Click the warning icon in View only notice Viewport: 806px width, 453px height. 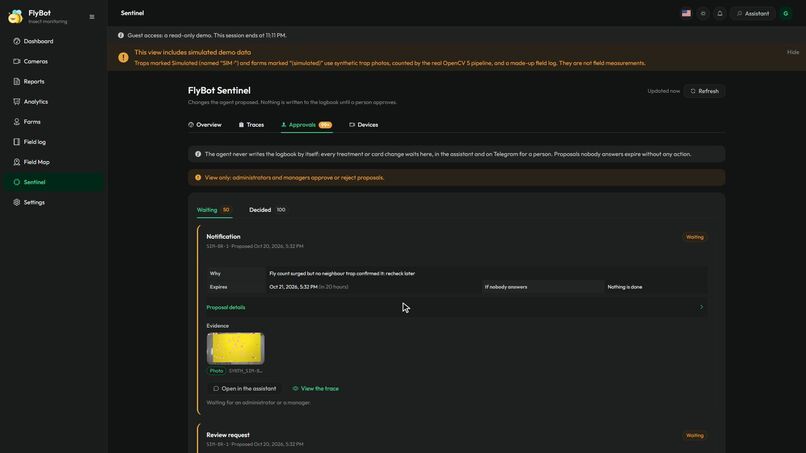coord(198,178)
